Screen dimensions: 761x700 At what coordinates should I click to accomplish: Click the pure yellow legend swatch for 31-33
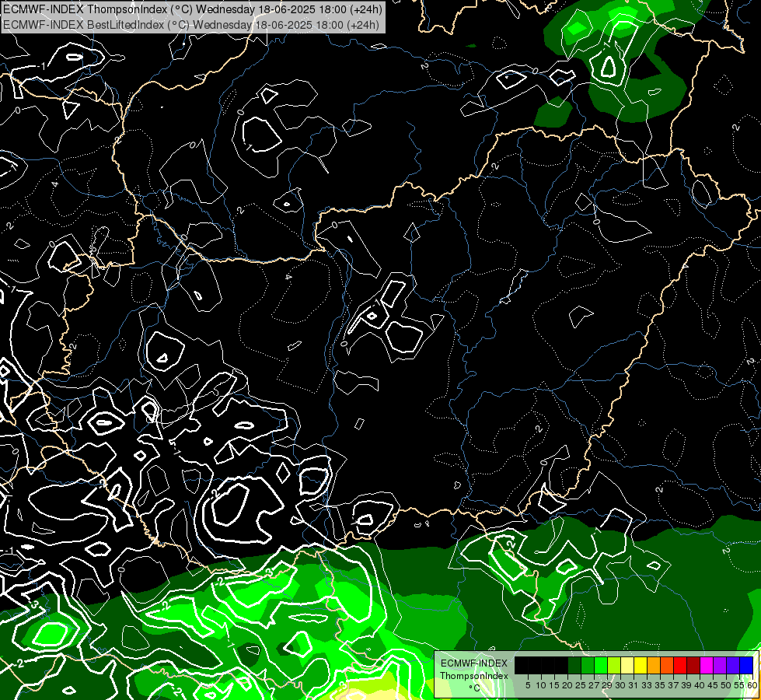[x=641, y=666]
